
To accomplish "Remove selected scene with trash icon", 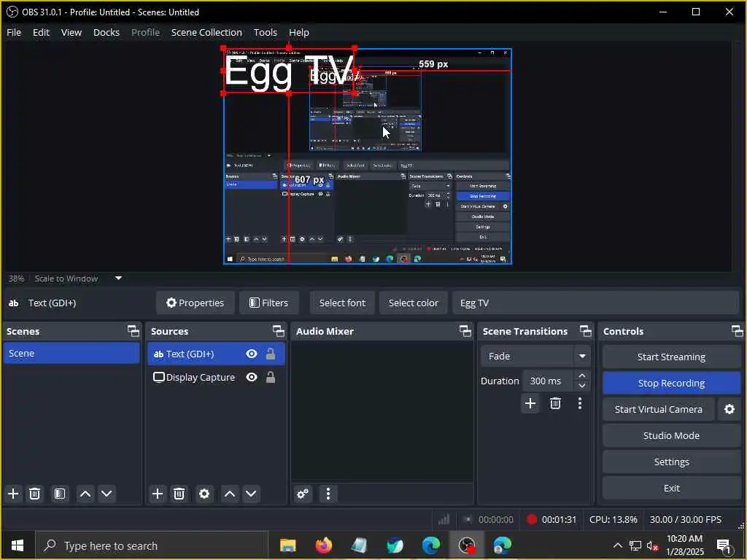I will coord(35,494).
